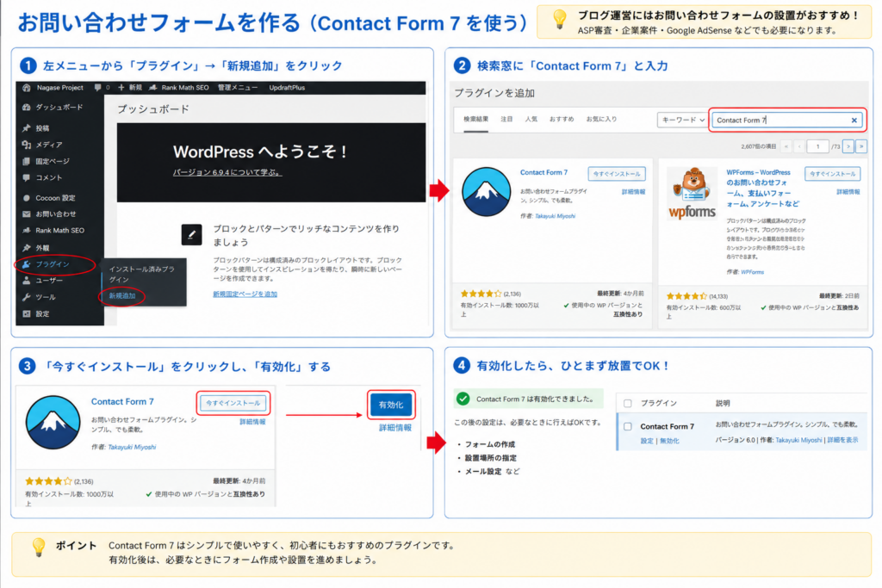Image resolution: width=882 pixels, height=588 pixels.
Task: Click the ダッシュボード sidebar icon
Action: coord(27,108)
